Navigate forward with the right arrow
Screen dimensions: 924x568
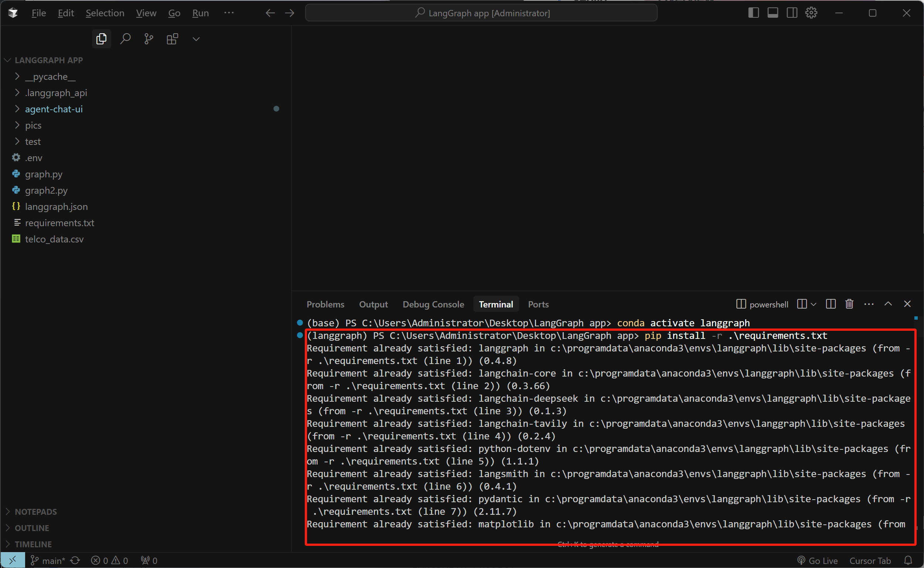pos(290,13)
